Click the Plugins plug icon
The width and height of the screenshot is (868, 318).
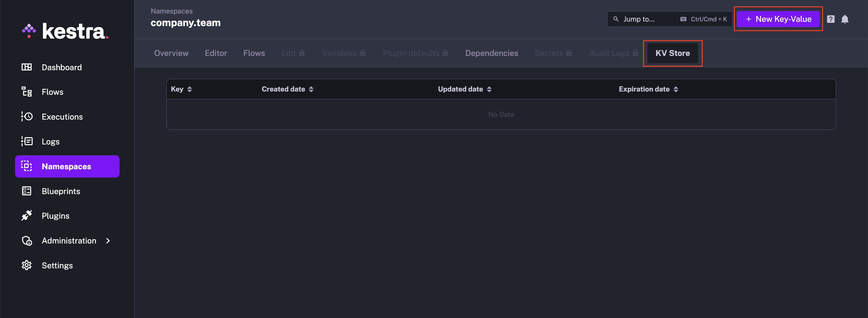pos(27,215)
